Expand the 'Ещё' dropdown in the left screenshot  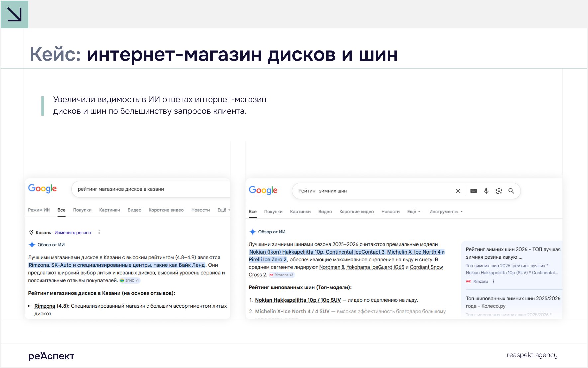click(224, 210)
